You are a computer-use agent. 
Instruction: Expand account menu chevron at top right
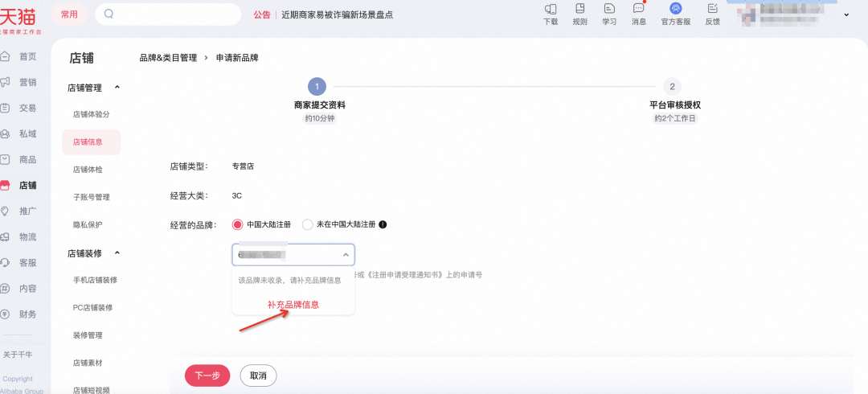846,14
